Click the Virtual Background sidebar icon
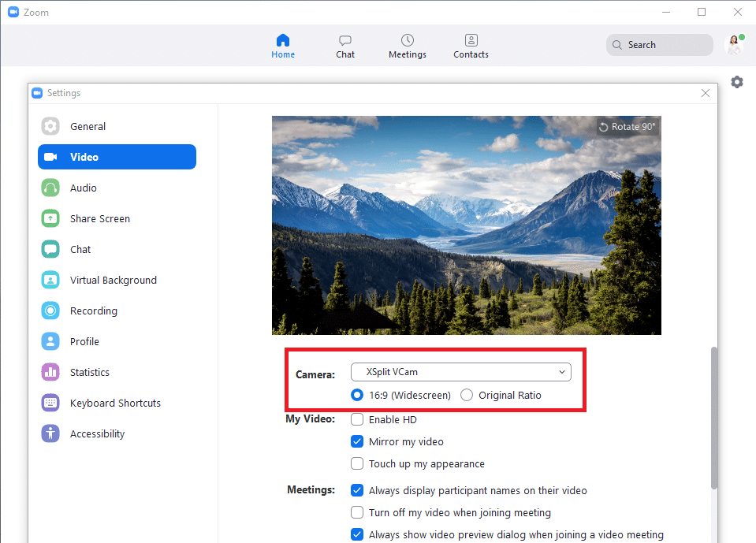The height and width of the screenshot is (543, 756). [50, 280]
